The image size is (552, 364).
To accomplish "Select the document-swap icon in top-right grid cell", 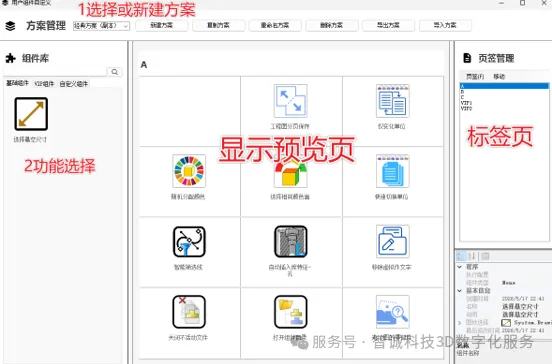I will 393,101.
